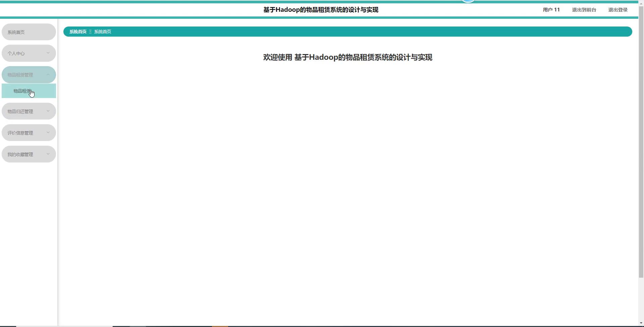Click the 欢迎使用 welcome heading
This screenshot has width=644, height=327.
[x=347, y=57]
